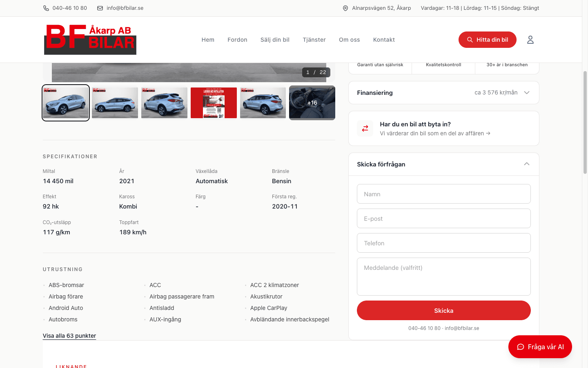This screenshot has height=368, width=588.
Task: Open the Fordon menu item
Action: 237,40
